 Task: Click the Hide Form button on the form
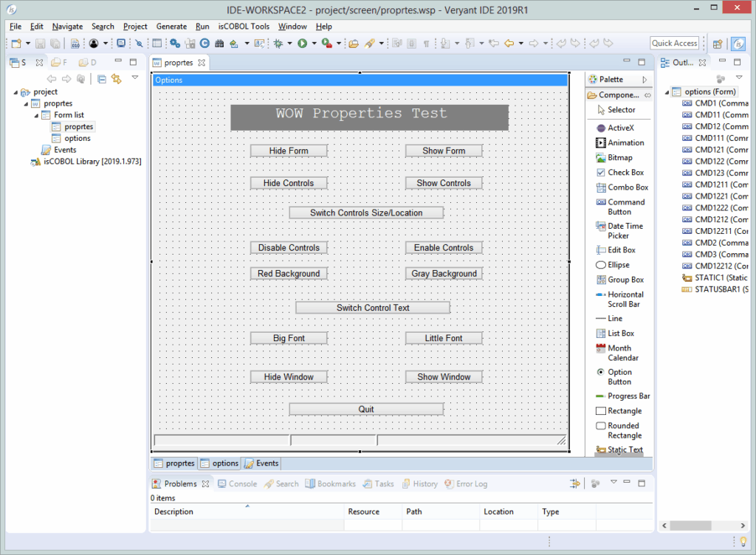tap(289, 151)
